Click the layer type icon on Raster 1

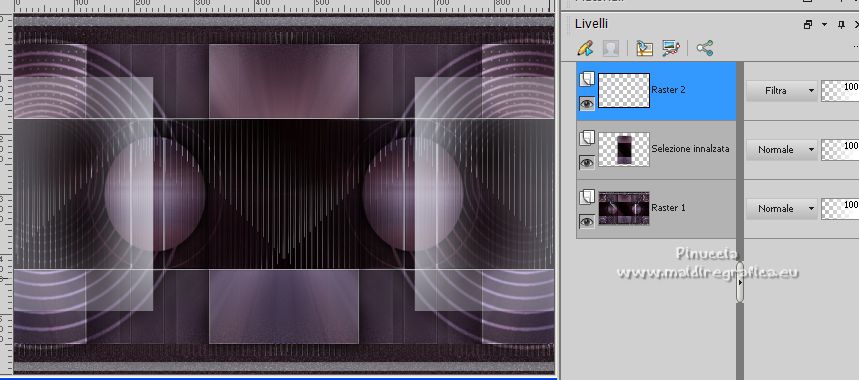click(x=587, y=197)
